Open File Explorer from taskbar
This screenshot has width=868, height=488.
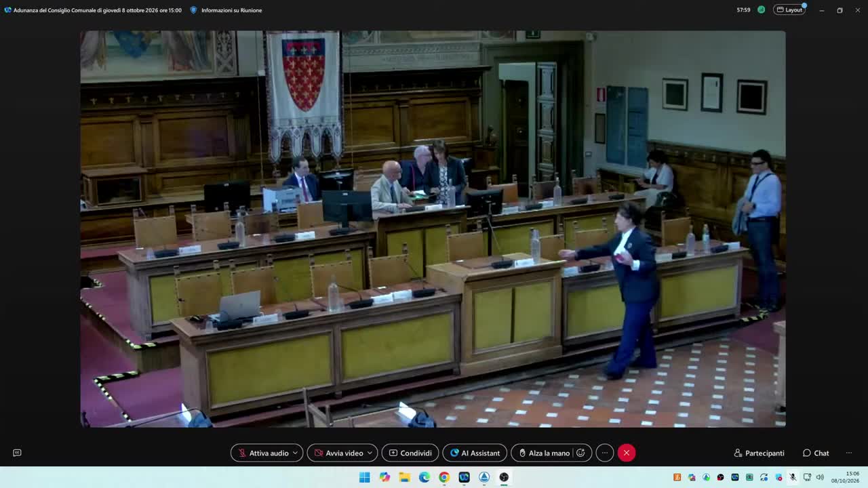[405, 477]
